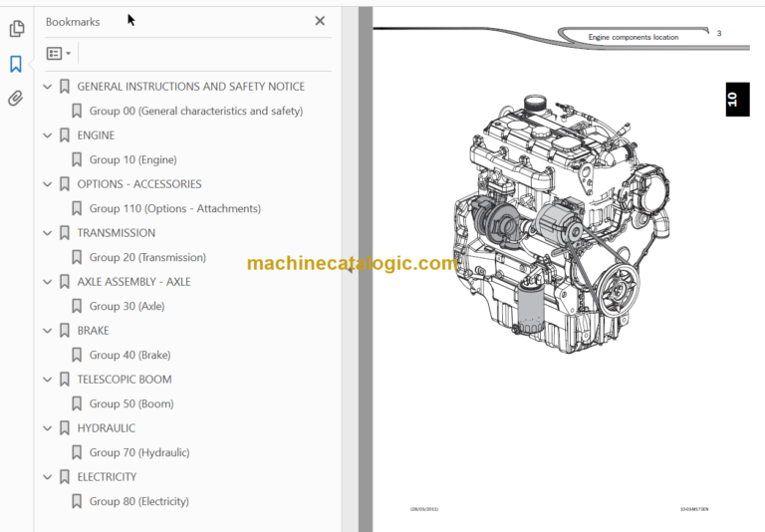
Task: Click the black section 10 tab marker
Action: (737, 100)
